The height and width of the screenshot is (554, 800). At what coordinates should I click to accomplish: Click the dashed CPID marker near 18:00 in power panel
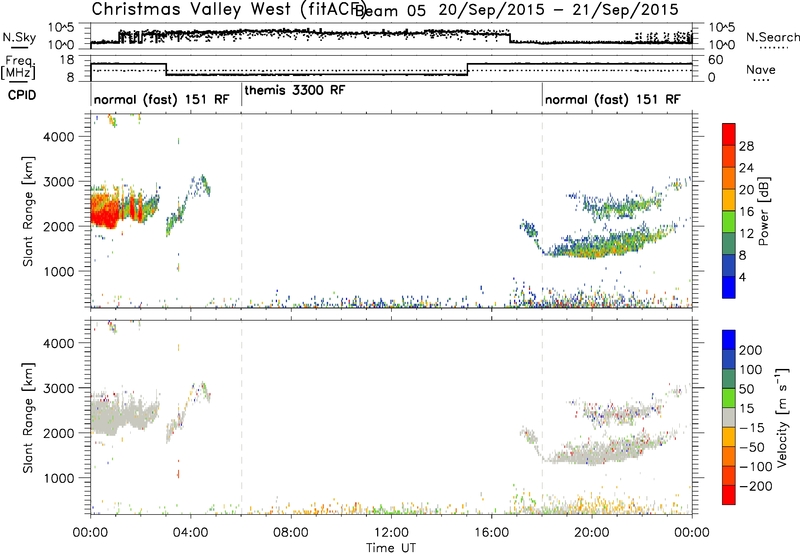(x=542, y=210)
